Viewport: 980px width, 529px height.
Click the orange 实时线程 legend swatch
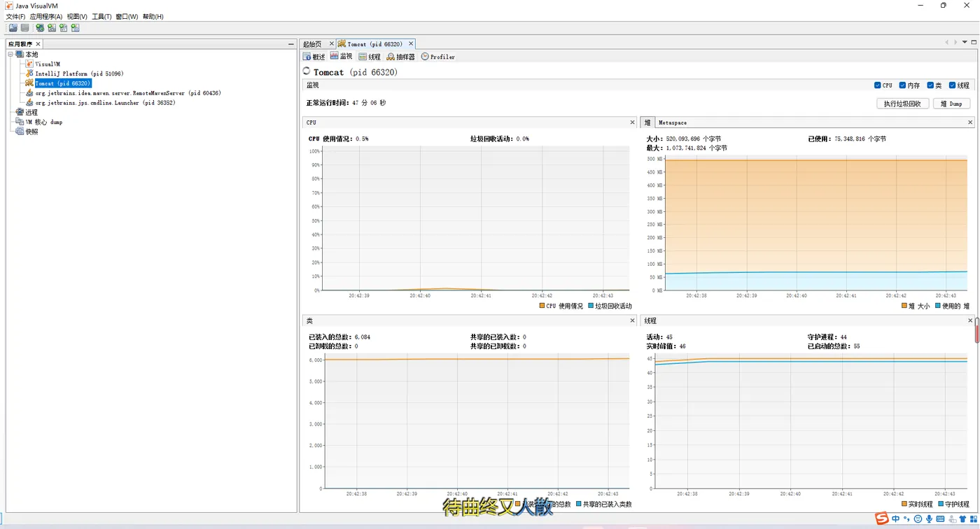click(x=904, y=504)
